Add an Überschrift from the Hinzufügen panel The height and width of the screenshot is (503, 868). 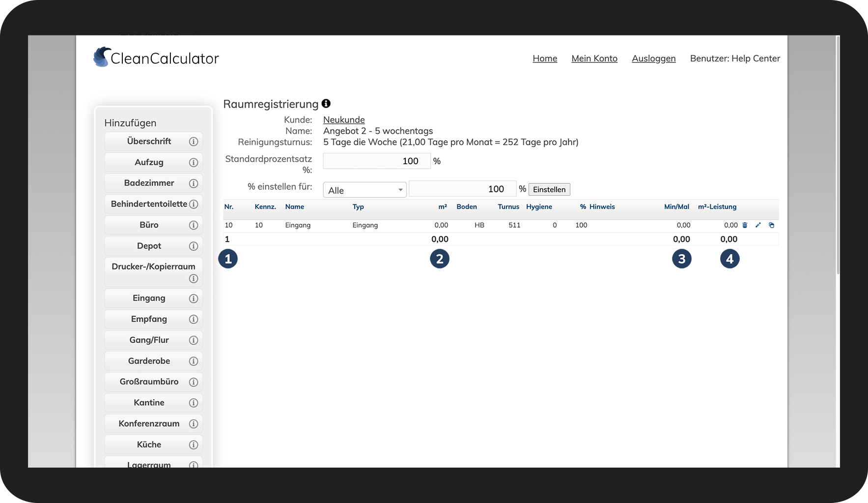point(149,141)
